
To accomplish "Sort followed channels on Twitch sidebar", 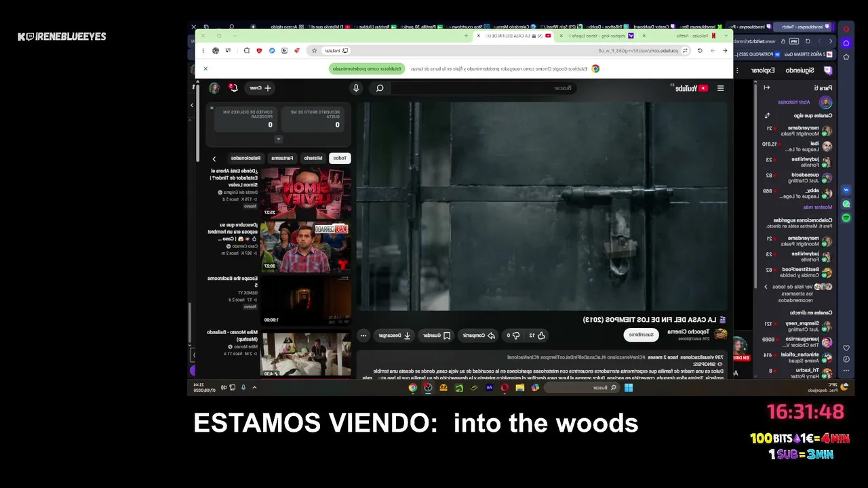I will pyautogui.click(x=767, y=116).
